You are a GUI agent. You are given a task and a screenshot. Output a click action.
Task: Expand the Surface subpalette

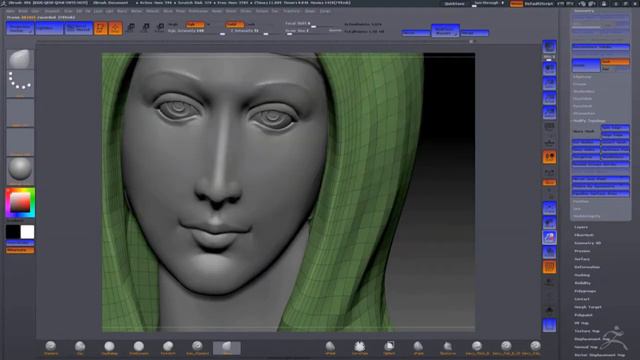click(x=582, y=259)
